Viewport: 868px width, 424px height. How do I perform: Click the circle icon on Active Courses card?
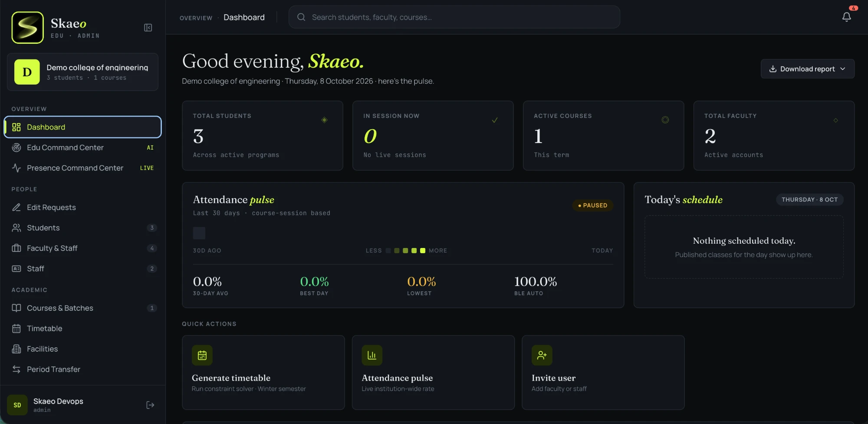coord(665,120)
